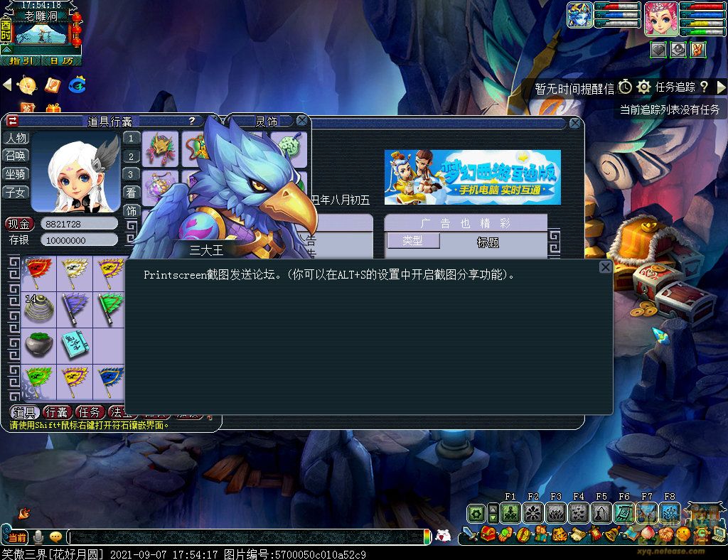728x560 pixels.
Task: Select the yellow flag in the bottom row
Action: pyautogui.click(x=75, y=382)
